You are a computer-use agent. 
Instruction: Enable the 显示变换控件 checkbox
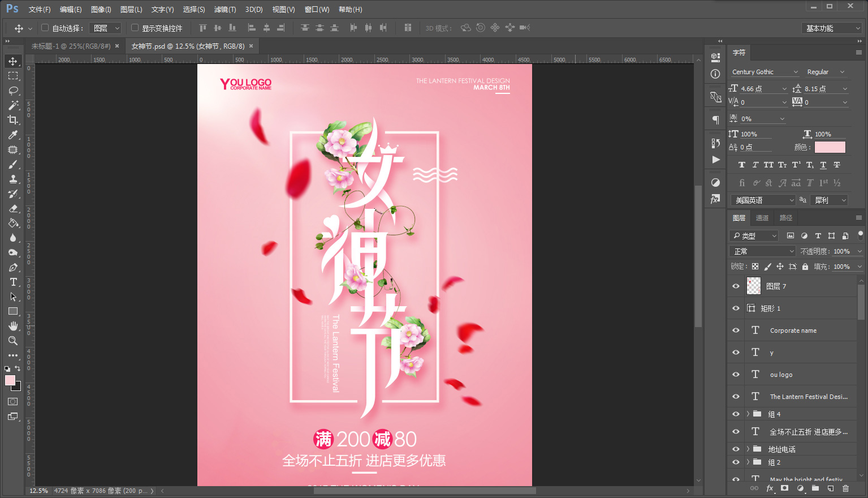(x=135, y=27)
